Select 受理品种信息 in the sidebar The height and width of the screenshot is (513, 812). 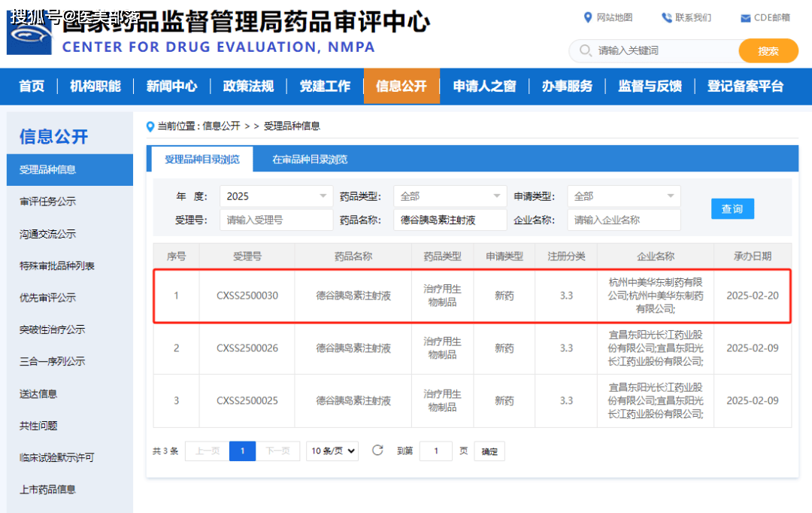(70, 169)
